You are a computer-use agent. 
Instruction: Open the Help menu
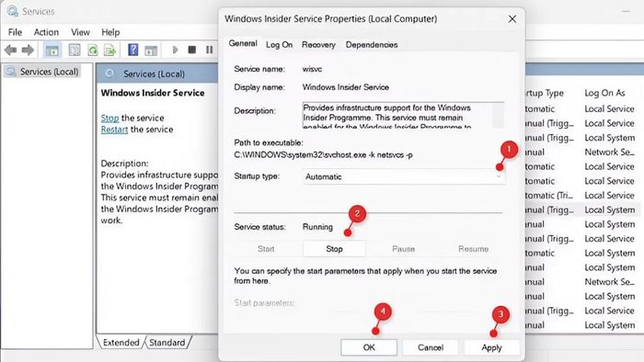[x=110, y=32]
